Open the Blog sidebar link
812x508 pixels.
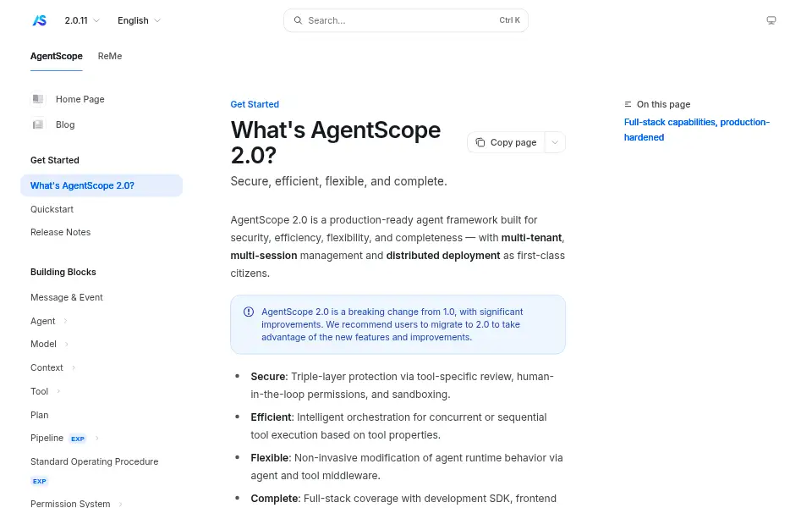65,124
